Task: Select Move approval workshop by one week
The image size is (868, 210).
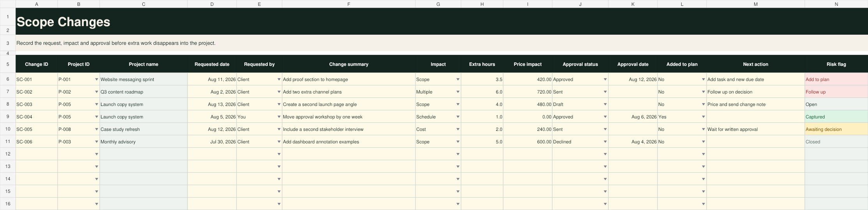Action: tap(349, 117)
